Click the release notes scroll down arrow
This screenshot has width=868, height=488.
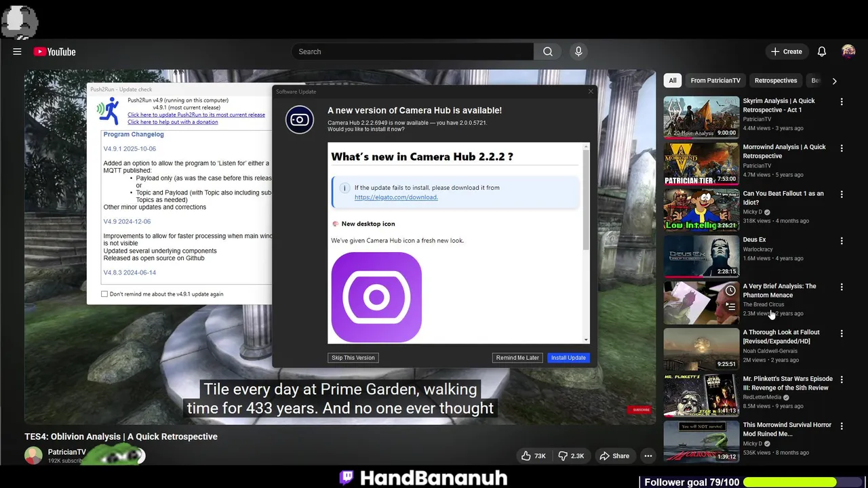pos(586,340)
